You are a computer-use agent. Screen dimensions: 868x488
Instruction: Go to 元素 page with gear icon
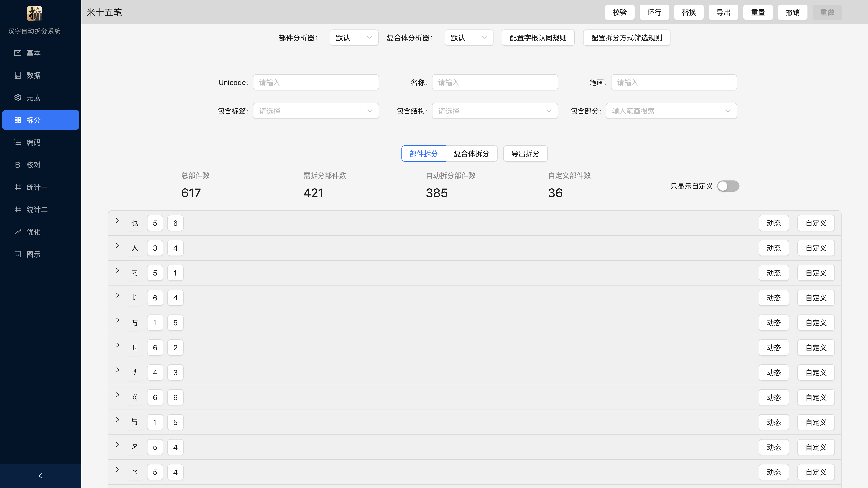18,98
